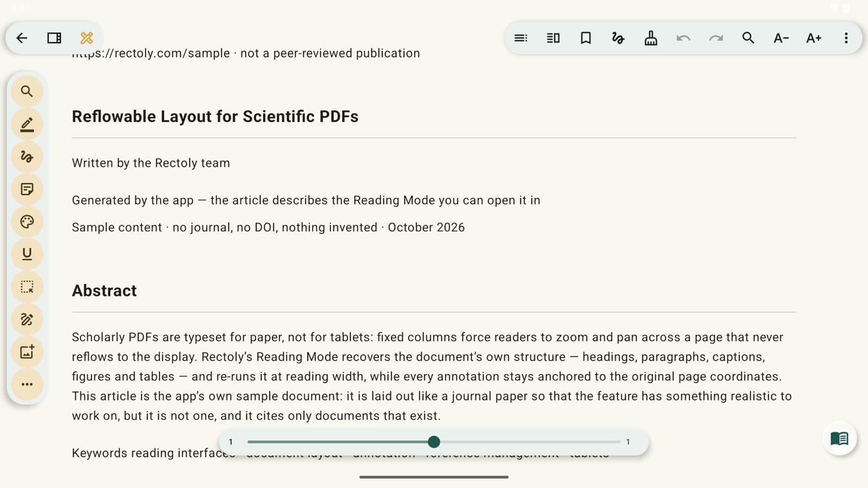Open search from the top toolbar magnifier
868x488 pixels.
749,38
